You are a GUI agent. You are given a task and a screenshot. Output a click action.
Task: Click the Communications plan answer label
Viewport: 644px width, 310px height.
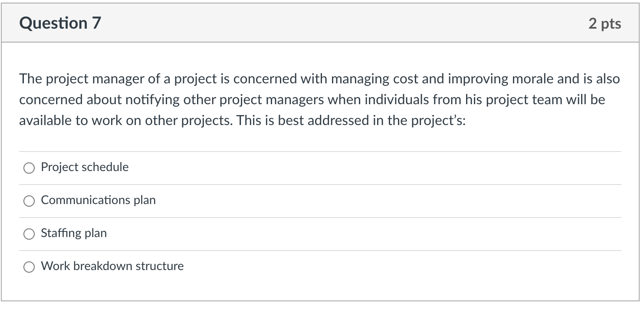coord(98,200)
